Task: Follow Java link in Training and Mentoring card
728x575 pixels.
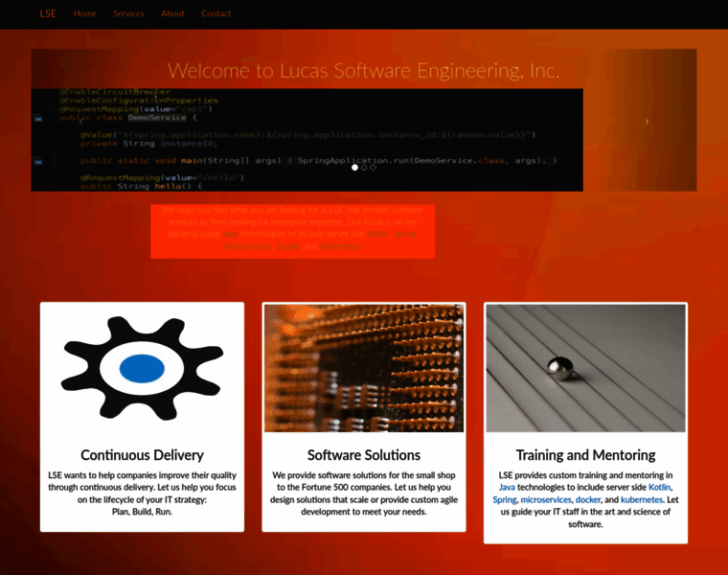Action: point(507,487)
